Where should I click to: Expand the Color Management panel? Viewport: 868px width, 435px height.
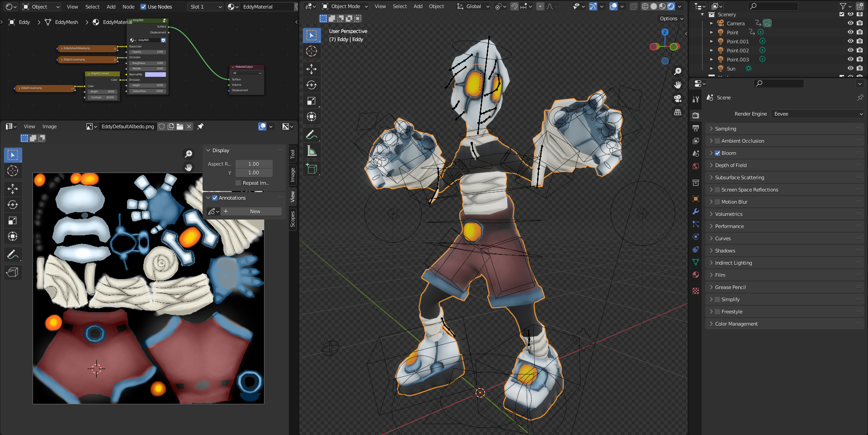pos(736,324)
